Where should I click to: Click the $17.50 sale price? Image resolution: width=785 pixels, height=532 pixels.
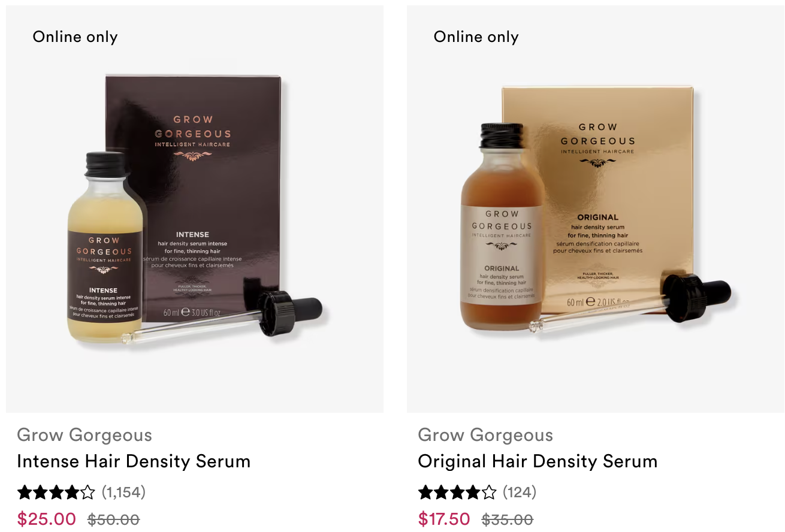[444, 519]
